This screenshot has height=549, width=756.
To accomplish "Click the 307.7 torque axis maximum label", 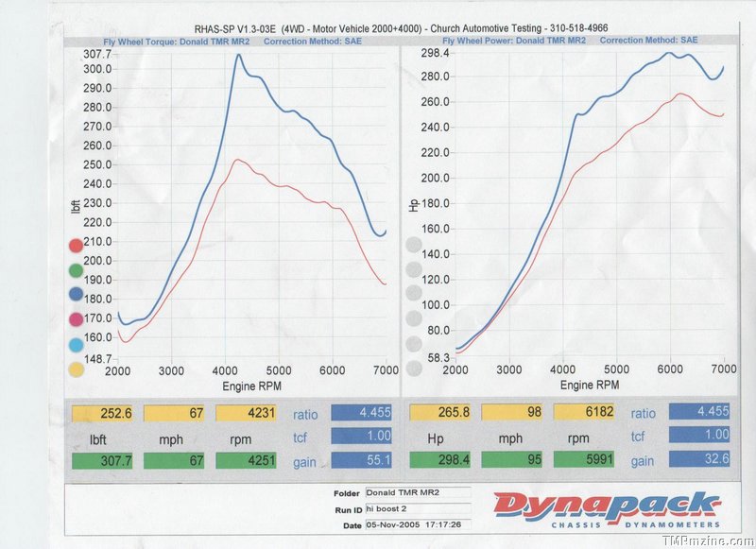I will click(97, 54).
